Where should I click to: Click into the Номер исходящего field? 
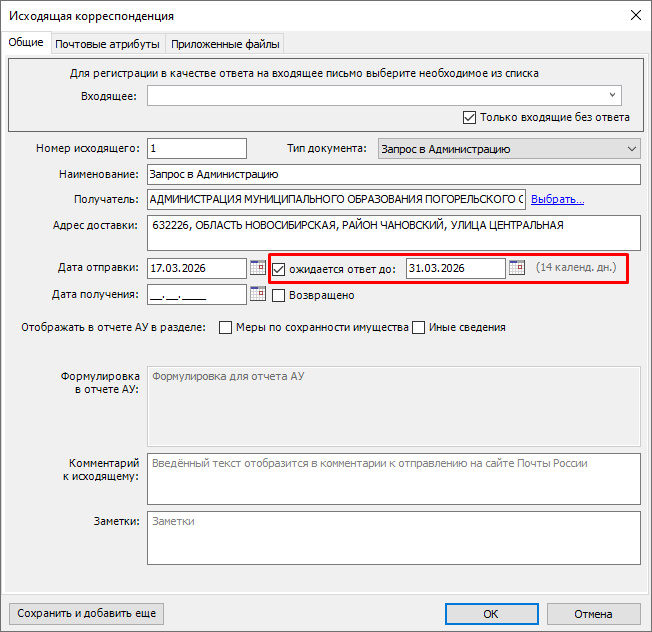pyautogui.click(x=196, y=149)
